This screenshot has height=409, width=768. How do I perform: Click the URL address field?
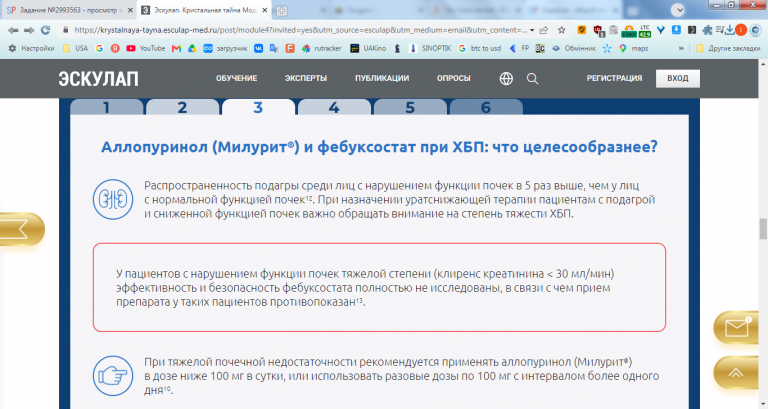point(300,30)
